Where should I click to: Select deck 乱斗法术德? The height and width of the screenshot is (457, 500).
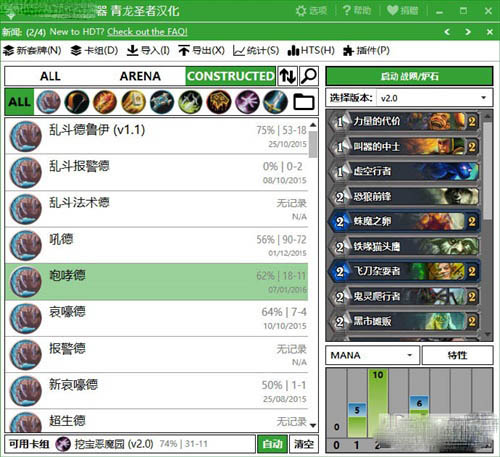tap(156, 209)
